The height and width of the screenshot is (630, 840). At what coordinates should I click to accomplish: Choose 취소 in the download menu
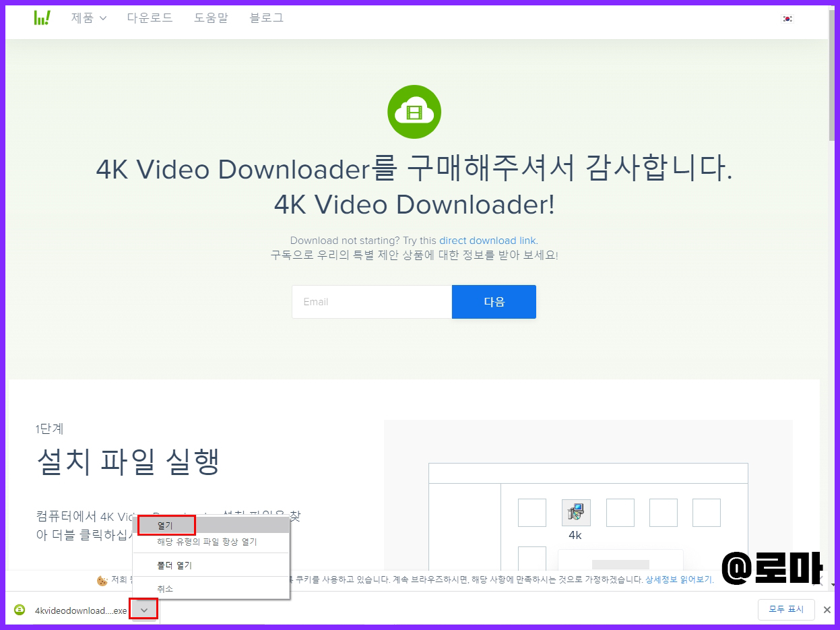coord(212,589)
